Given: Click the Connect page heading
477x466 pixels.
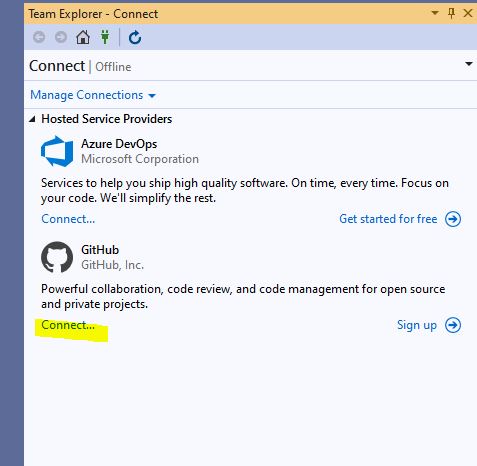Looking at the screenshot, I should [x=57, y=66].
